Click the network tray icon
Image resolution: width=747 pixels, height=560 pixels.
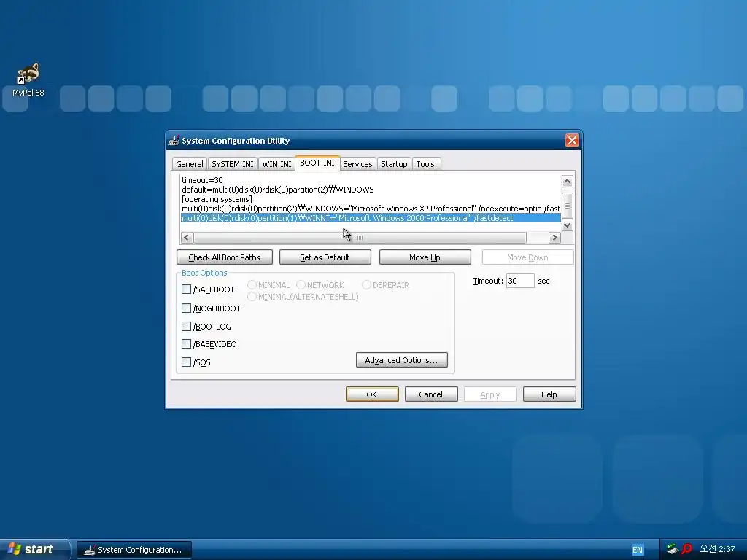tap(673, 549)
